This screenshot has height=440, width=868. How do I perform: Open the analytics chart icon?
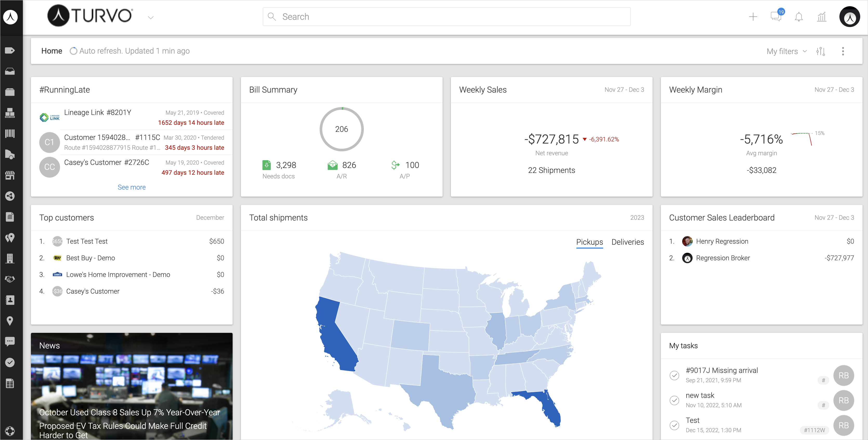(x=821, y=17)
